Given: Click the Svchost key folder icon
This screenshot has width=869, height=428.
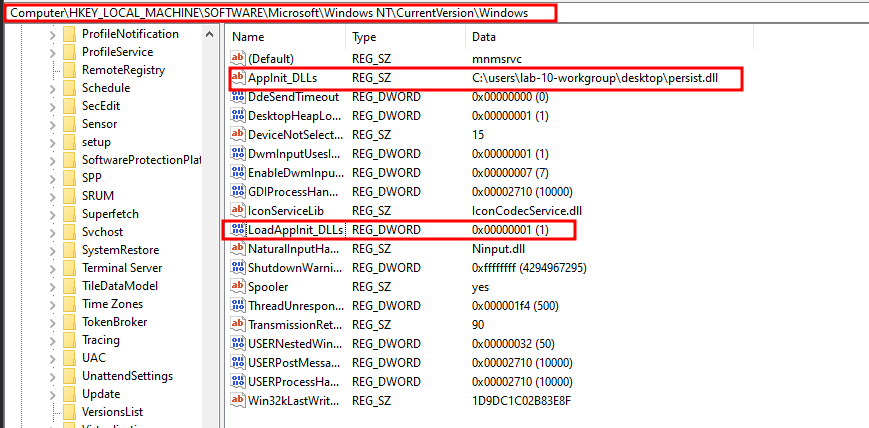Looking at the screenshot, I should [x=69, y=232].
